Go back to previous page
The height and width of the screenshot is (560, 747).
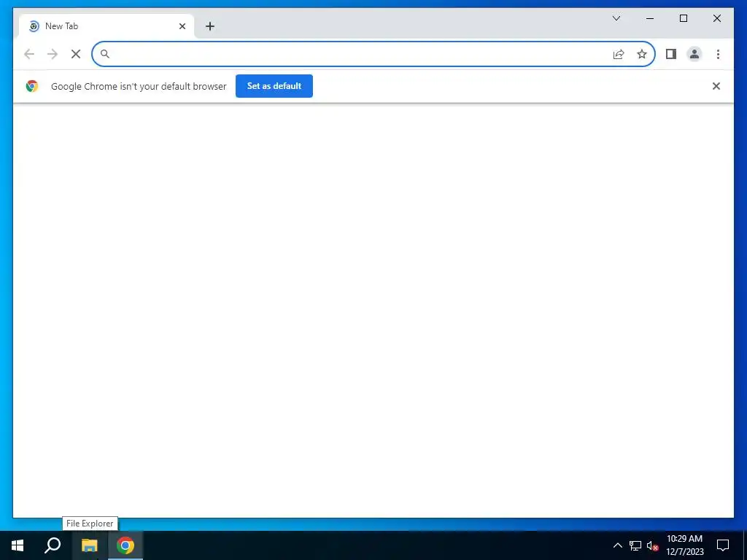coord(29,54)
